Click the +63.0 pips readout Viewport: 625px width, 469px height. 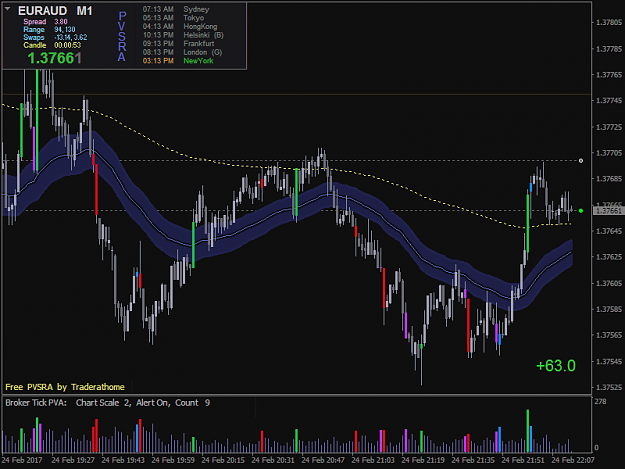tap(556, 366)
